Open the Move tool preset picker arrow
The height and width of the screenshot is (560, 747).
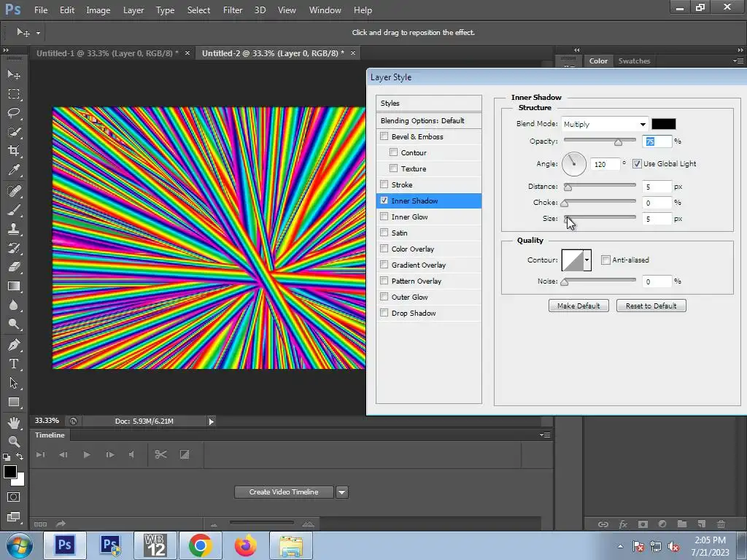point(38,33)
